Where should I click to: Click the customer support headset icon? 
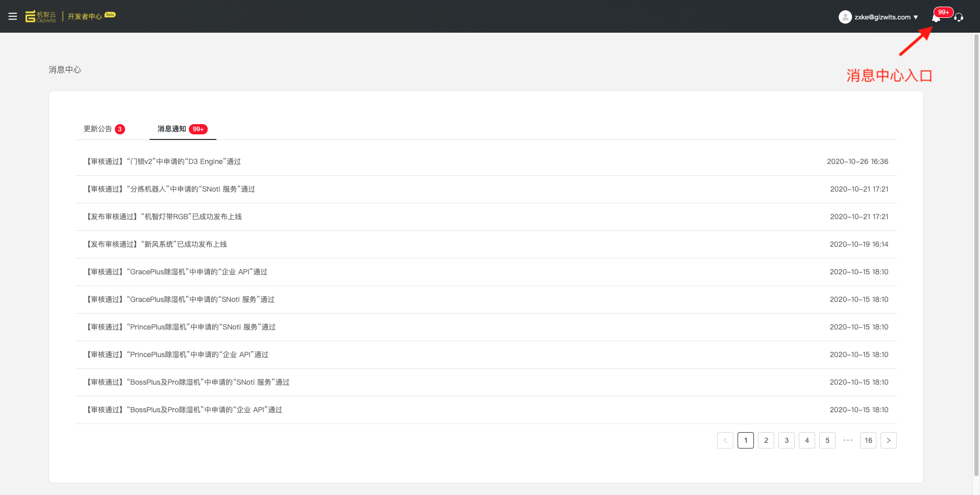(x=959, y=17)
